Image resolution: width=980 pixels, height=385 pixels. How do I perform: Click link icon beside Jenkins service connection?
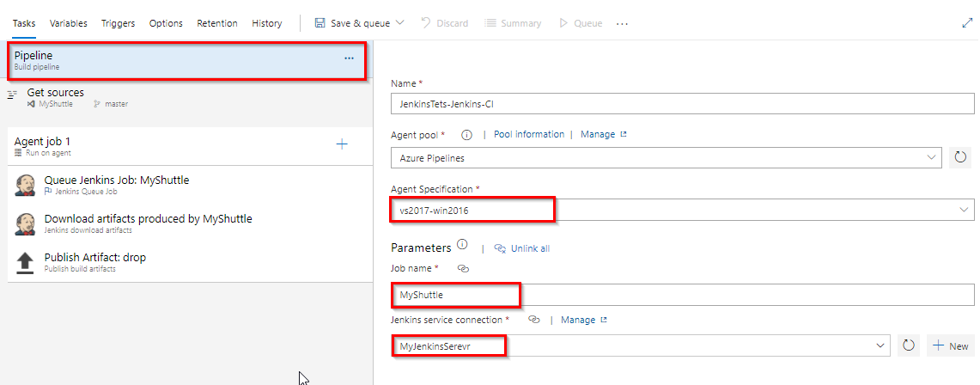coord(533,320)
